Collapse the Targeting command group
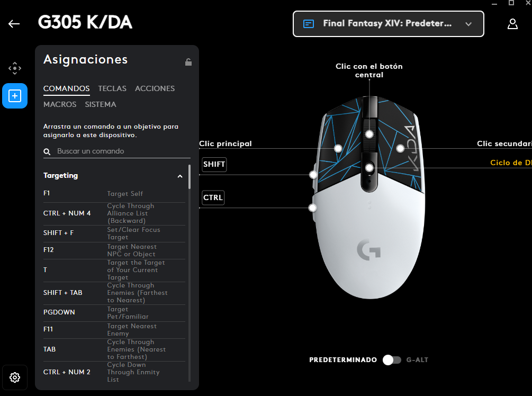The height and width of the screenshot is (396, 532). [x=180, y=176]
